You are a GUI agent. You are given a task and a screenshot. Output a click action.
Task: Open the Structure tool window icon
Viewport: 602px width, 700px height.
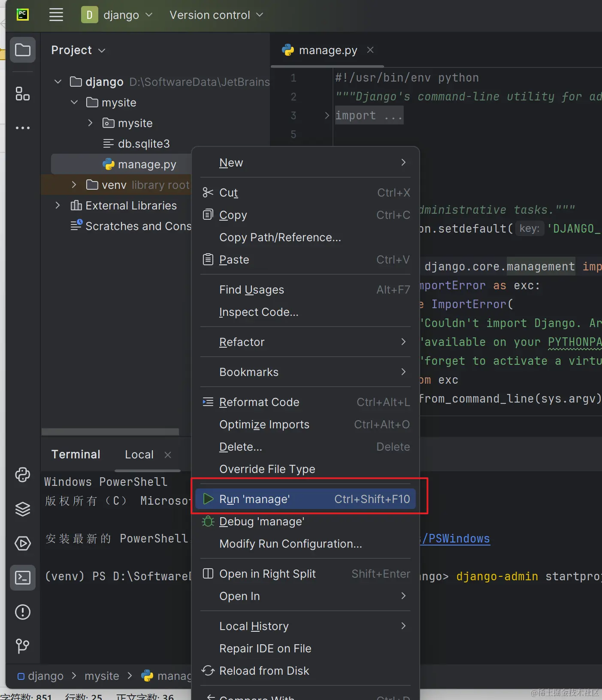(x=23, y=94)
